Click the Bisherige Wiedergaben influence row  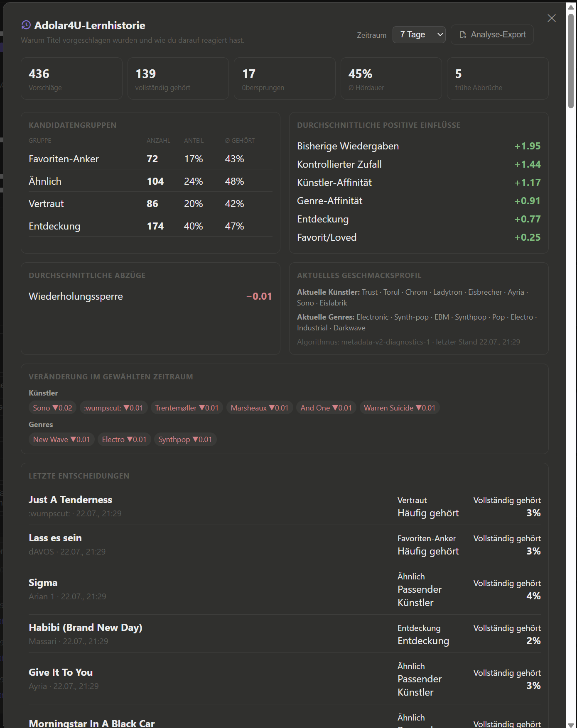point(419,146)
